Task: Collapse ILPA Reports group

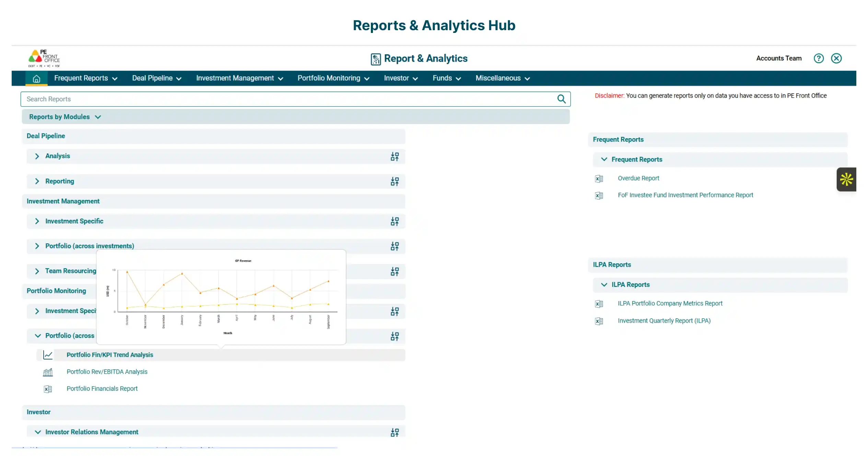Action: click(604, 285)
